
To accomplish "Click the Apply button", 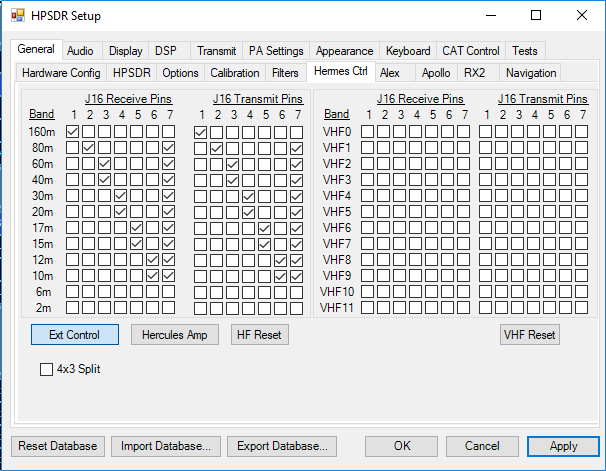I will coord(563,446).
